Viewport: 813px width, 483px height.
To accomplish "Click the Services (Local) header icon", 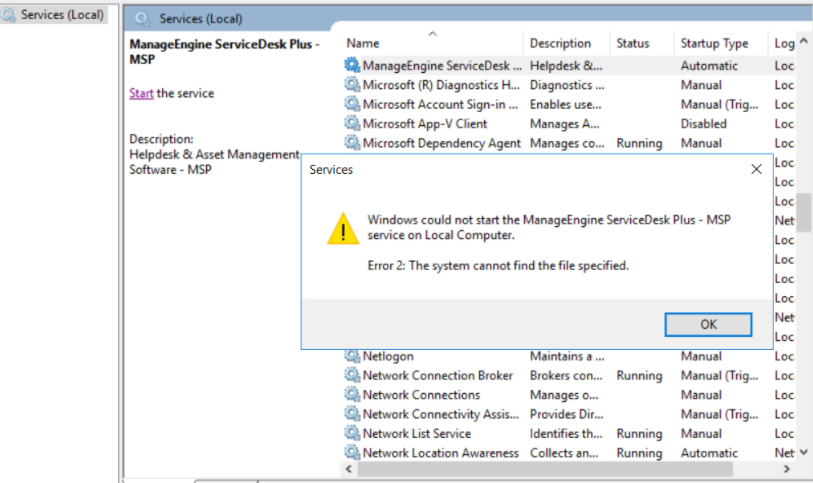I will click(x=142, y=19).
